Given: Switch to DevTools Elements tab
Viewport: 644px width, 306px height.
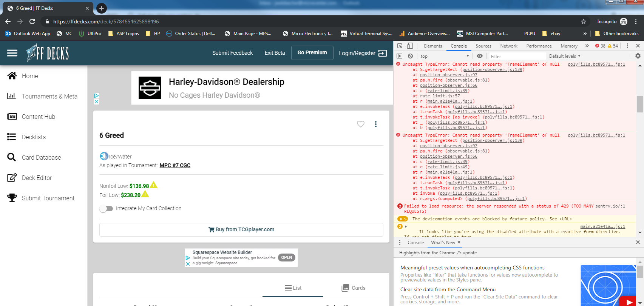Looking at the screenshot, I should pyautogui.click(x=433, y=46).
